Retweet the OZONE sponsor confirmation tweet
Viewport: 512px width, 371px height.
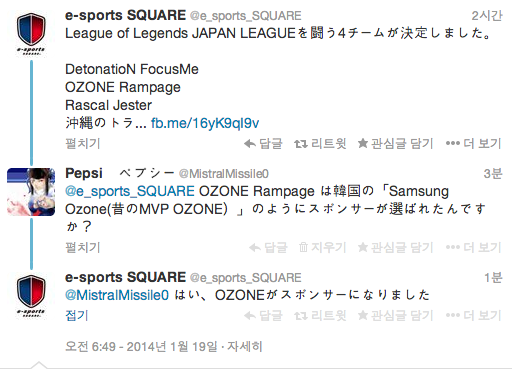click(x=320, y=315)
